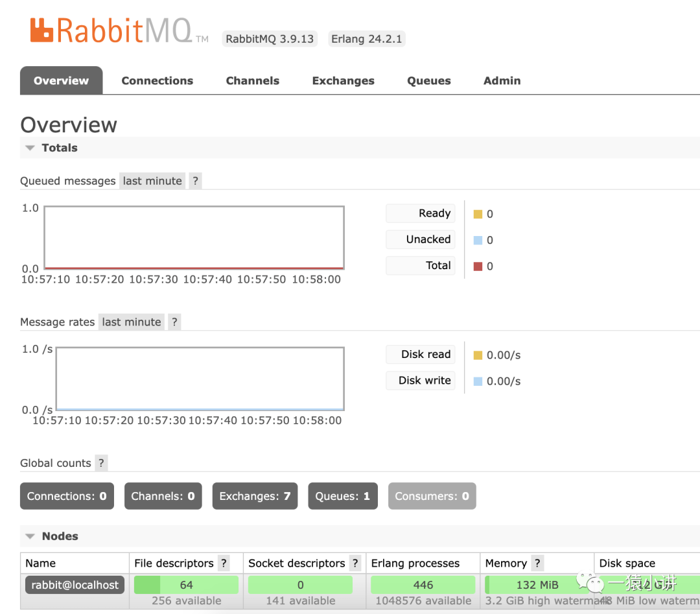
Task: Click the Disk space column header
Action: 627,563
